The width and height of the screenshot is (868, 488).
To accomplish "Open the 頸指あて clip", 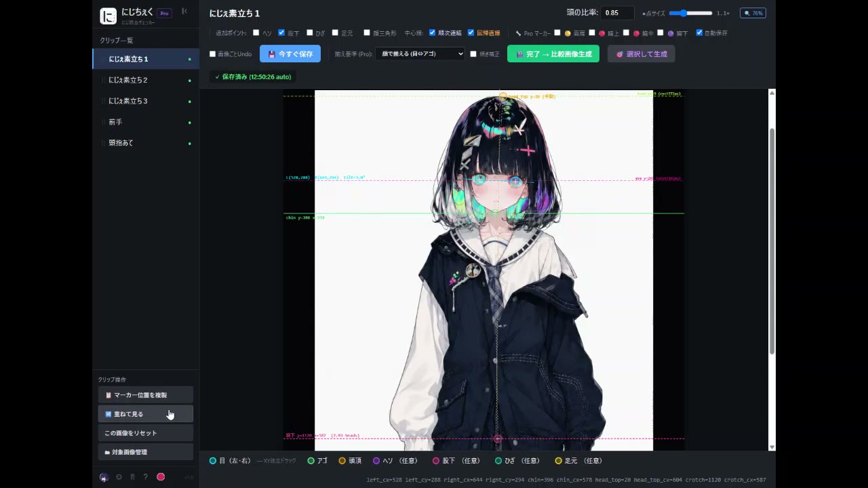I will pos(145,143).
